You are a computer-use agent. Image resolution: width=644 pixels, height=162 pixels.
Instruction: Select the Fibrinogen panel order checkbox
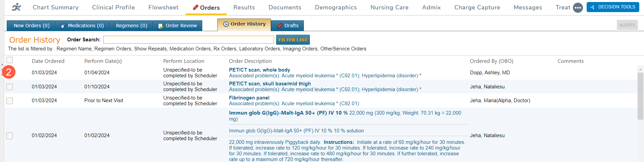(x=10, y=101)
